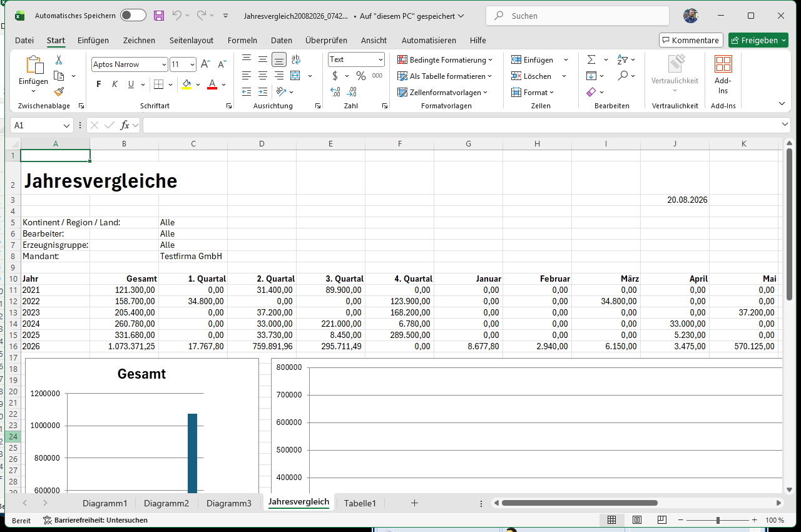Open the font size 11 dropdown
The height and width of the screenshot is (532, 801).
pyautogui.click(x=192, y=64)
